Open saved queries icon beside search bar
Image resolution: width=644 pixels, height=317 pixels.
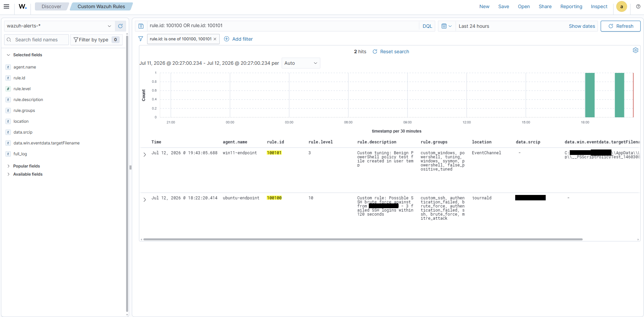pyautogui.click(x=141, y=26)
